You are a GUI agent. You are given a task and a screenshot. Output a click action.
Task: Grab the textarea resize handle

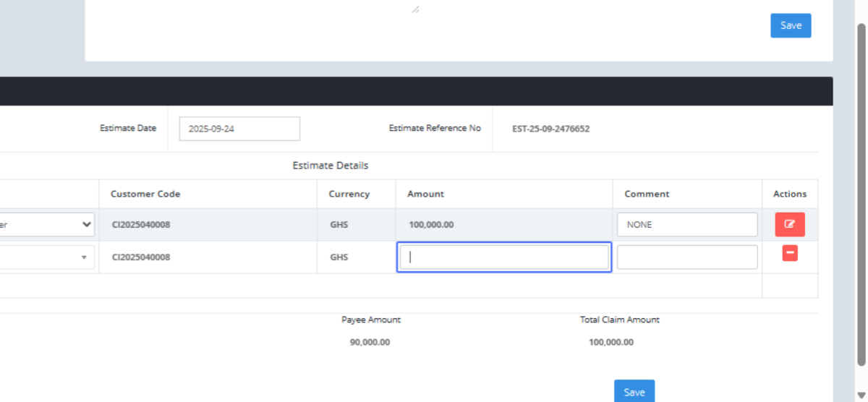click(415, 9)
